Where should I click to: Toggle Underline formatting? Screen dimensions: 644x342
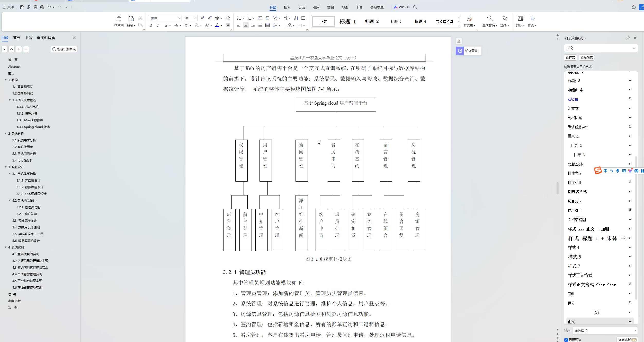click(x=166, y=25)
